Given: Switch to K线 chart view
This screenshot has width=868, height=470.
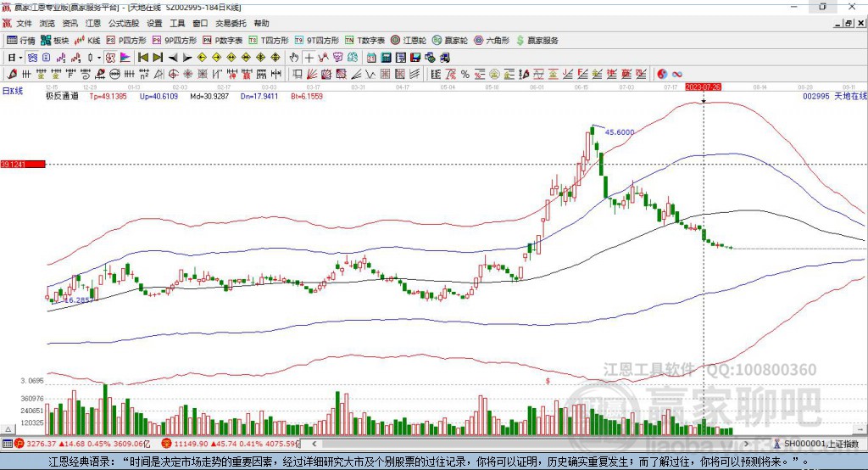Looking at the screenshot, I should [87, 41].
